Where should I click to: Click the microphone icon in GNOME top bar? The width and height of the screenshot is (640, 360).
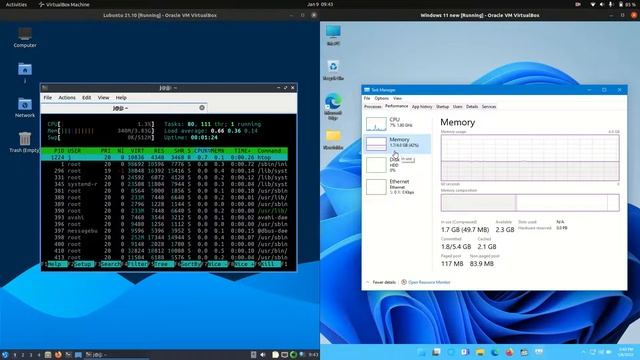(611, 4)
